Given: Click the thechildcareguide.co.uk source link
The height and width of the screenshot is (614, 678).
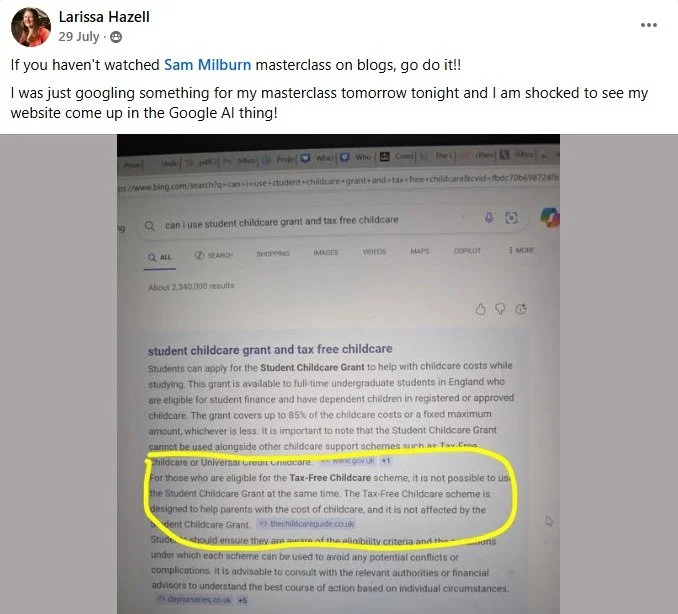Looking at the screenshot, I should pyautogui.click(x=307, y=524).
